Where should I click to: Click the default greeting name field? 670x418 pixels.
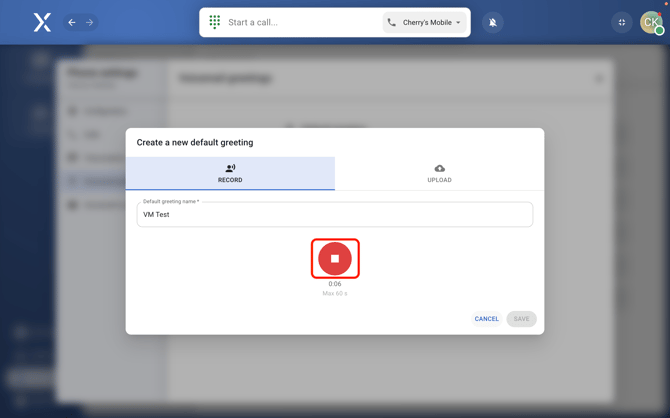(335, 214)
